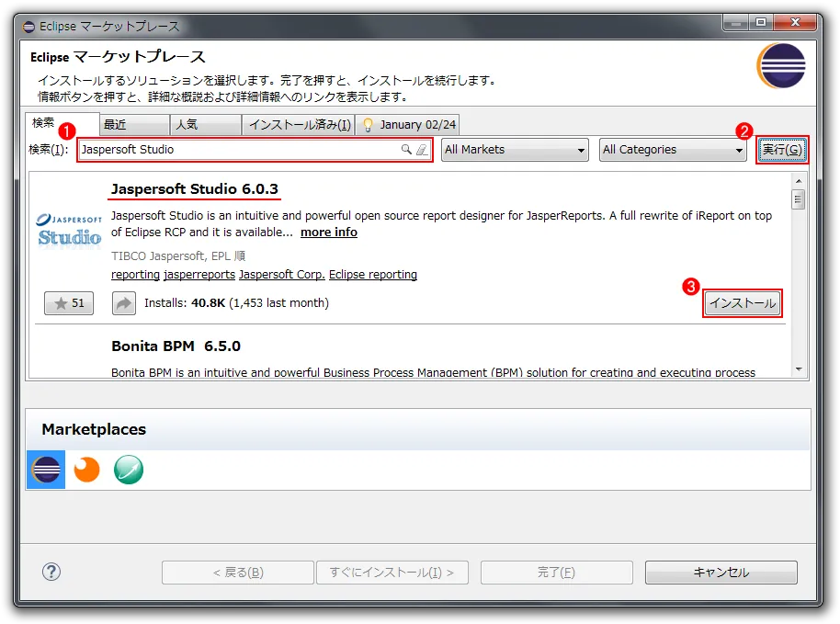Select the orange marketplace icon
The image size is (840, 624).
[86, 470]
